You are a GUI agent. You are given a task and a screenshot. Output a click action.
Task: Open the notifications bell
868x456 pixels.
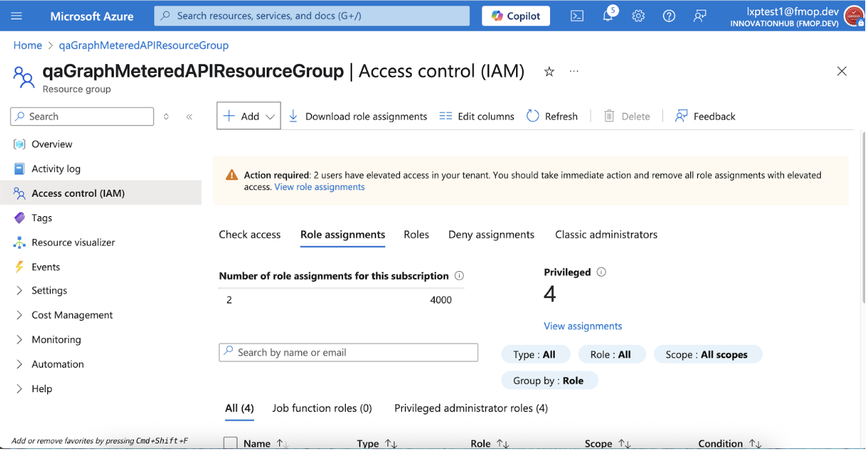[x=608, y=15]
